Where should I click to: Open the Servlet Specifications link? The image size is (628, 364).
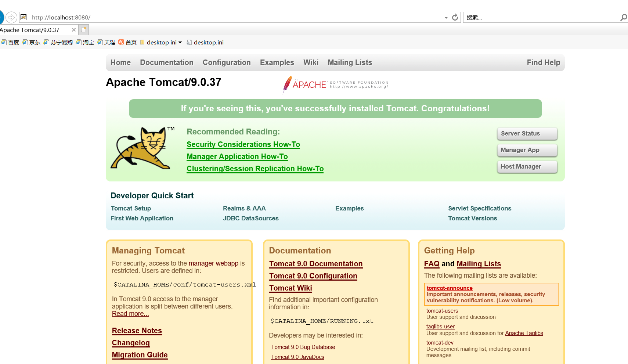click(480, 208)
